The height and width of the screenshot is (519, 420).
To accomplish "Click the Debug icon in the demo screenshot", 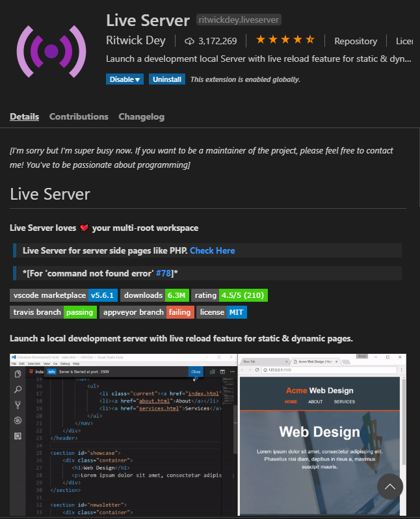I will pyautogui.click(x=18, y=420).
